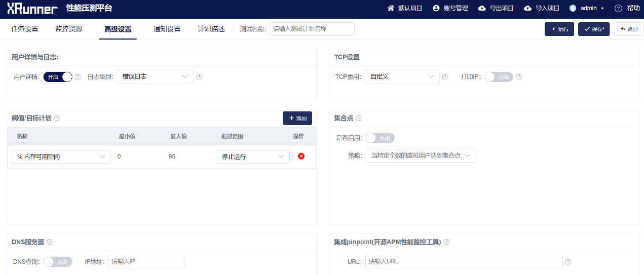
Task: Open the 停止运行 action dropdown
Action: point(253,157)
